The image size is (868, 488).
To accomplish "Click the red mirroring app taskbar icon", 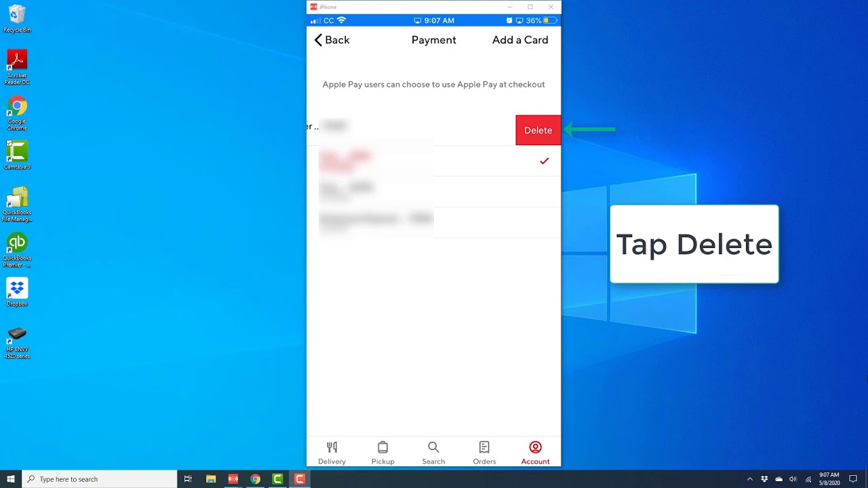I will click(x=233, y=479).
